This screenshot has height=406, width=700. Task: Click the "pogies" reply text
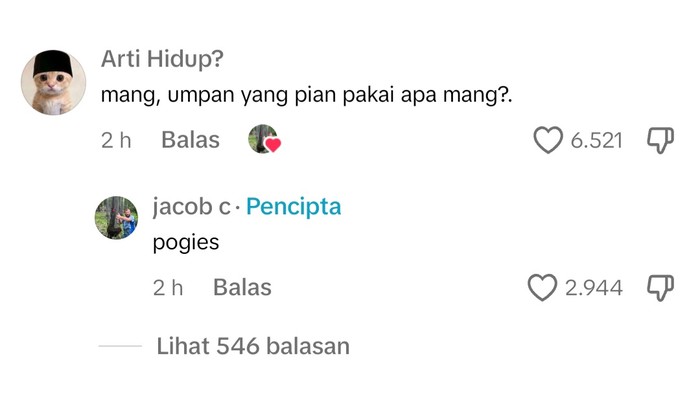pos(185,243)
